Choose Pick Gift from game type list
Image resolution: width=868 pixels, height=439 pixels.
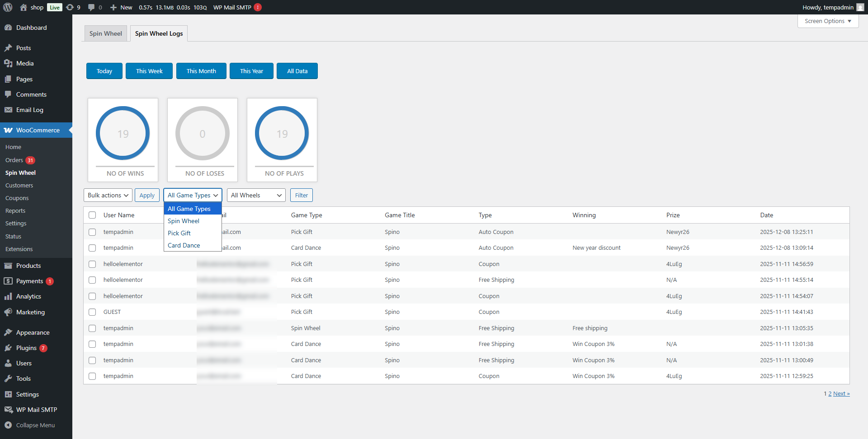click(x=179, y=233)
